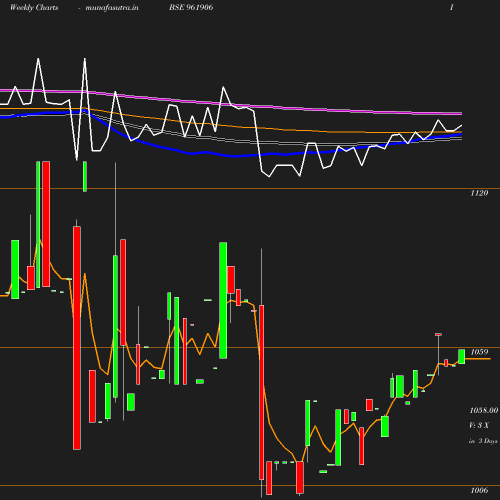
Task: Click the 'Weekly Charts' title text
Action: click(34, 7)
